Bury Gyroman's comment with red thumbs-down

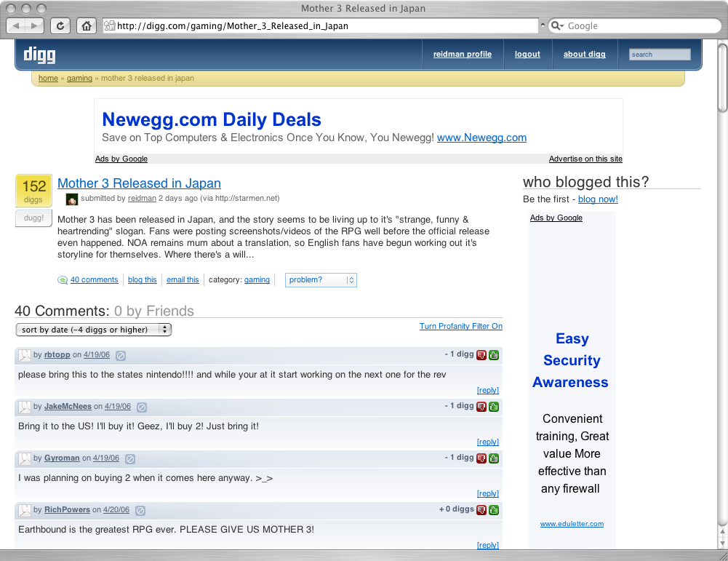point(481,458)
